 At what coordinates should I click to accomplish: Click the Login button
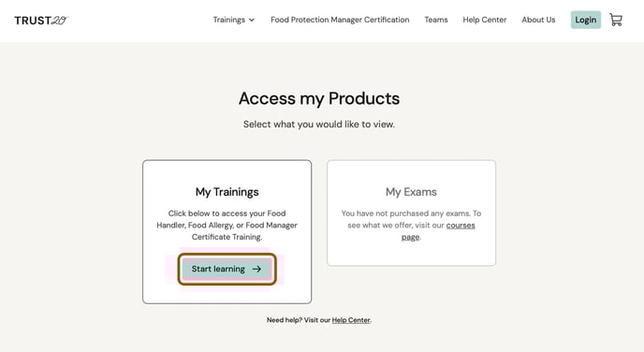tap(586, 20)
